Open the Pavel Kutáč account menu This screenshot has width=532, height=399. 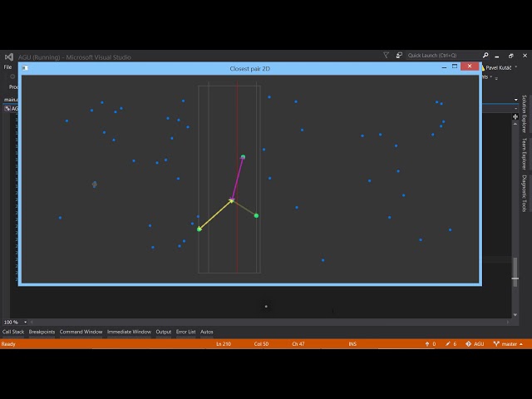click(x=499, y=68)
